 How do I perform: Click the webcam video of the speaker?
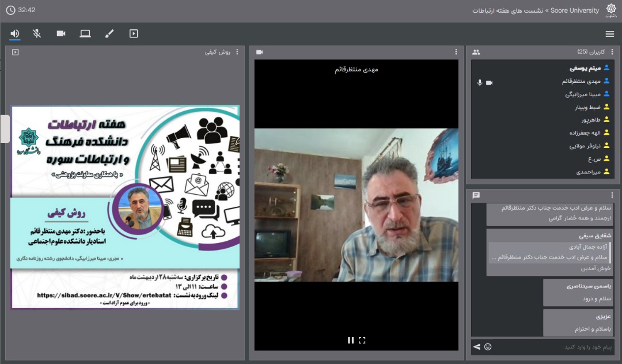(356, 205)
